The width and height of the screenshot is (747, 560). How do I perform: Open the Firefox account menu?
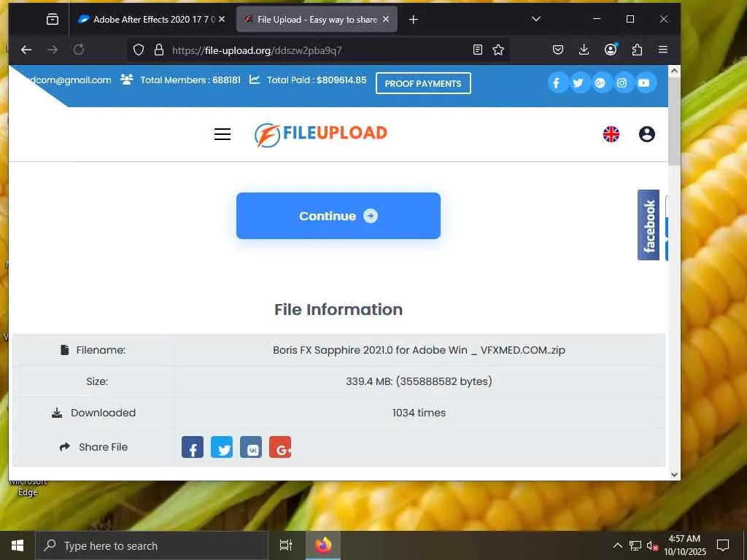611,50
